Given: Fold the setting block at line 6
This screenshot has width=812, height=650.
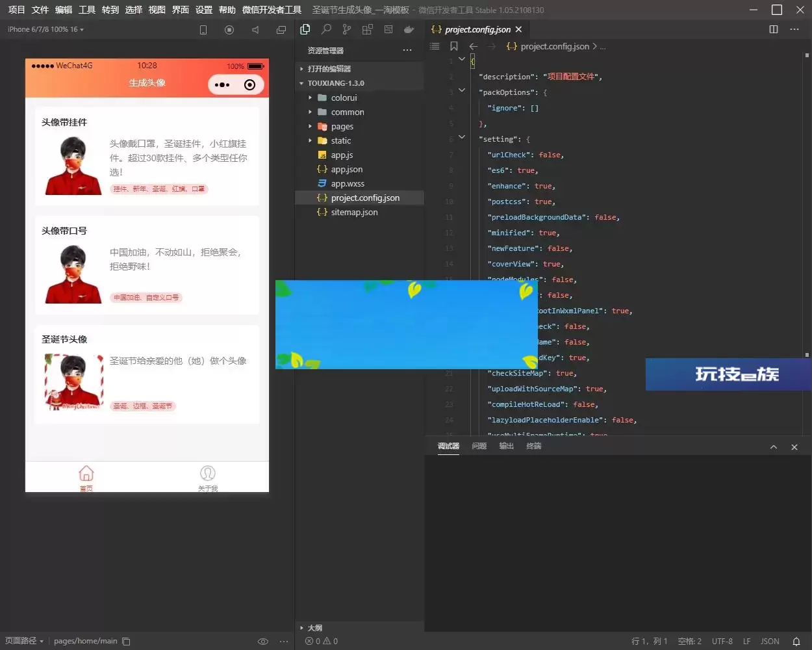Looking at the screenshot, I should click(462, 136).
